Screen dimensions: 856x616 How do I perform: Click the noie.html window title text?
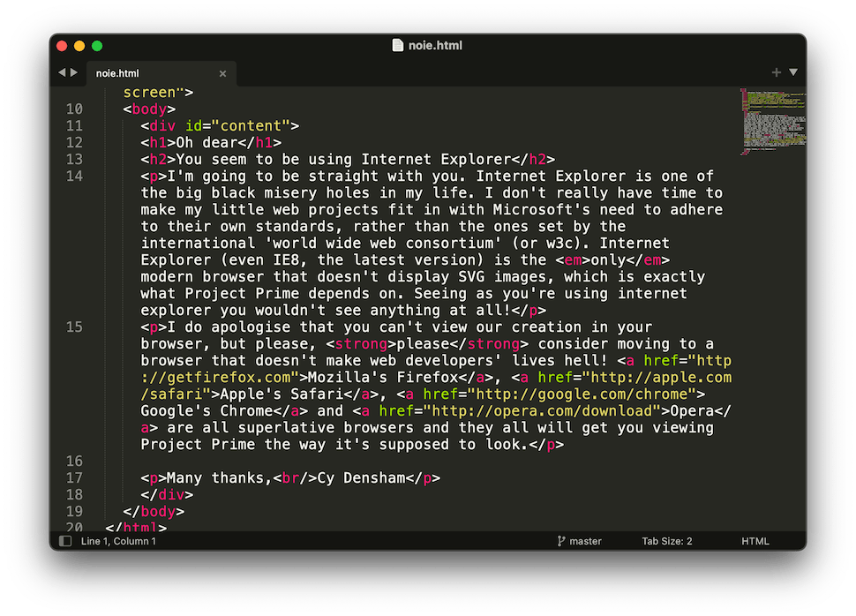coord(435,45)
